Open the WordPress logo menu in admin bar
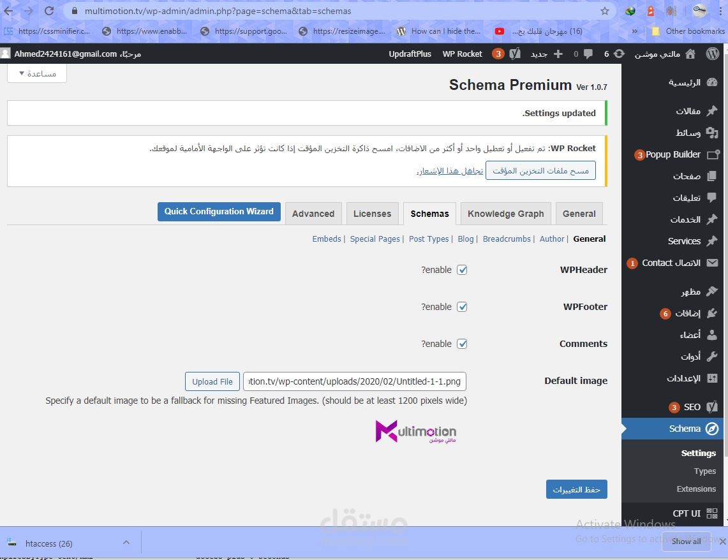 point(713,54)
